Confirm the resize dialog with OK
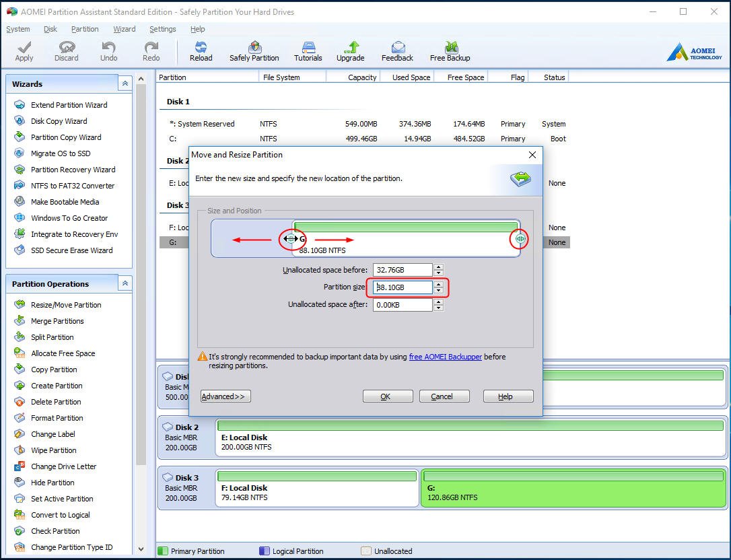The height and width of the screenshot is (560, 731). tap(388, 396)
